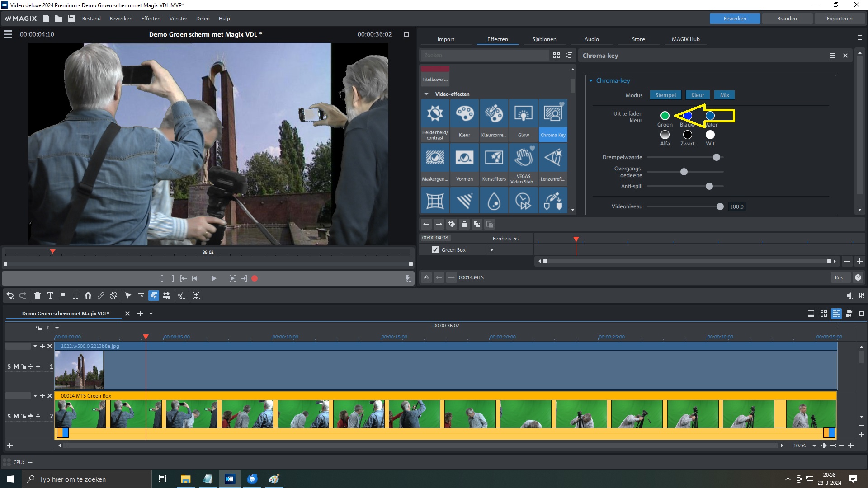Image resolution: width=868 pixels, height=488 pixels.
Task: Open track 1 header dropdown arrow
Action: 35,346
